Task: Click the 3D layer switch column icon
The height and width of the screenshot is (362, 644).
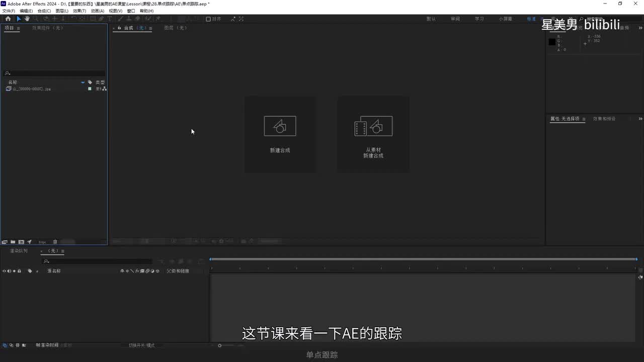Action: 157,271
